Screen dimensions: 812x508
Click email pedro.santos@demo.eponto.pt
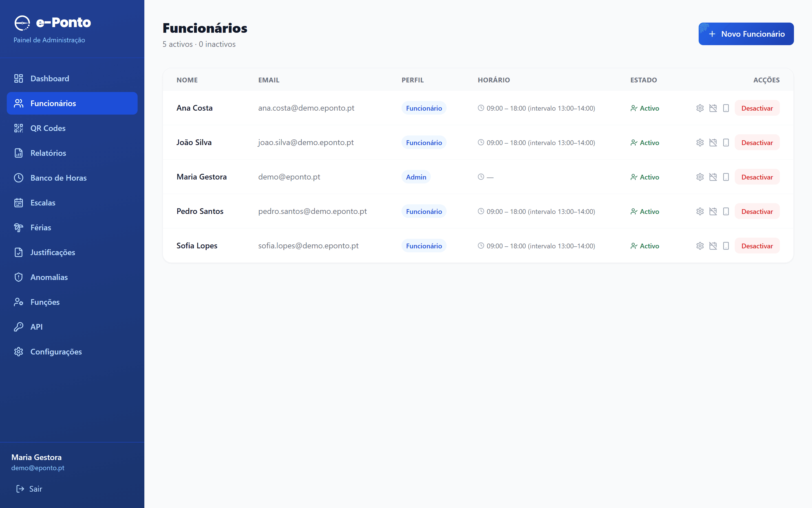(312, 211)
